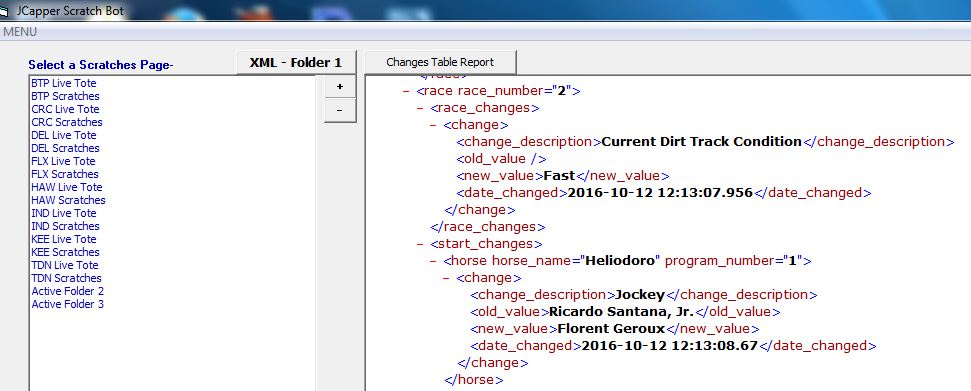Pick HAW Scratches page
The image size is (971, 391).
click(x=68, y=200)
